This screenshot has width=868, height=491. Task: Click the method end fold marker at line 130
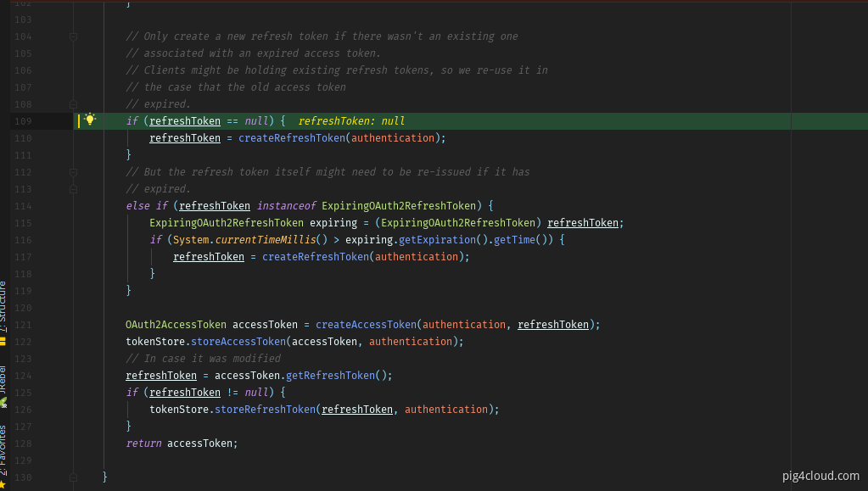pyautogui.click(x=73, y=477)
